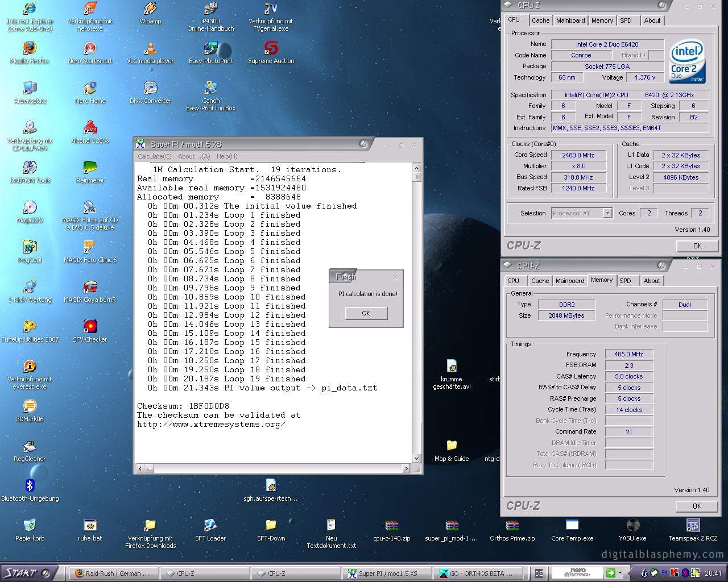The height and width of the screenshot is (582, 728).
Task: Open the Calculate(C) menu in Super PI
Action: (x=154, y=156)
